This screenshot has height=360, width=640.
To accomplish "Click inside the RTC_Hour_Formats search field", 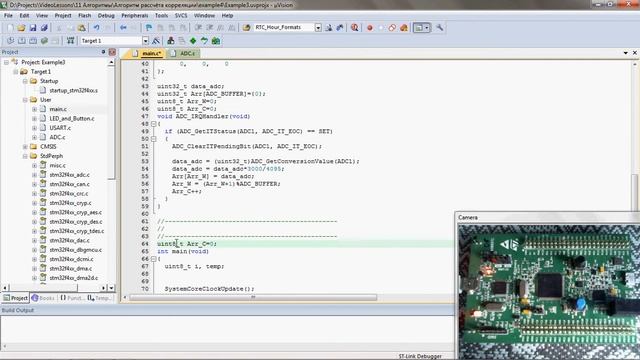I will [283, 28].
